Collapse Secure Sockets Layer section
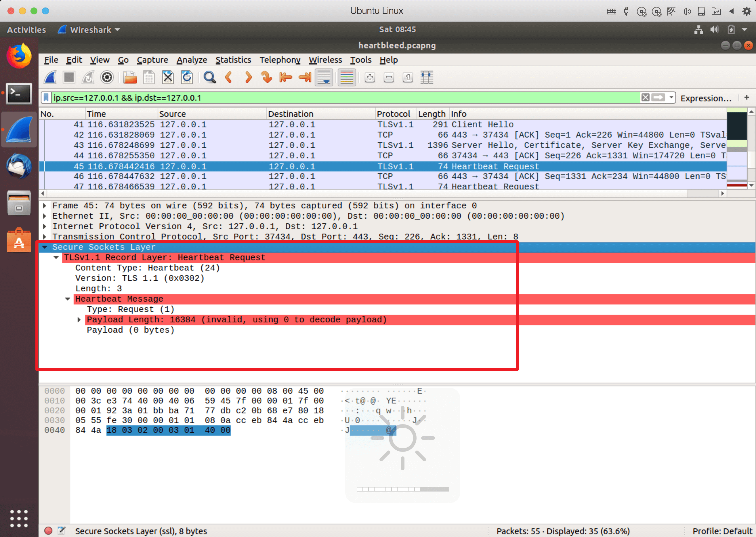 point(45,247)
